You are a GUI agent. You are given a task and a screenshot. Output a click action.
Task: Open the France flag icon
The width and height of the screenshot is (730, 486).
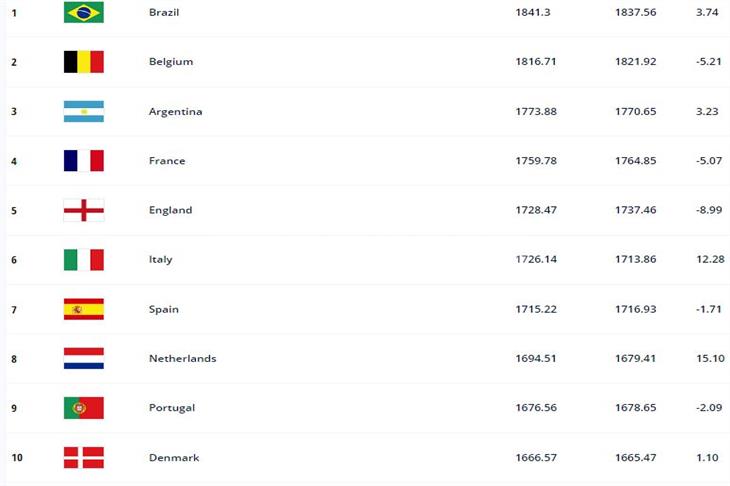[84, 161]
